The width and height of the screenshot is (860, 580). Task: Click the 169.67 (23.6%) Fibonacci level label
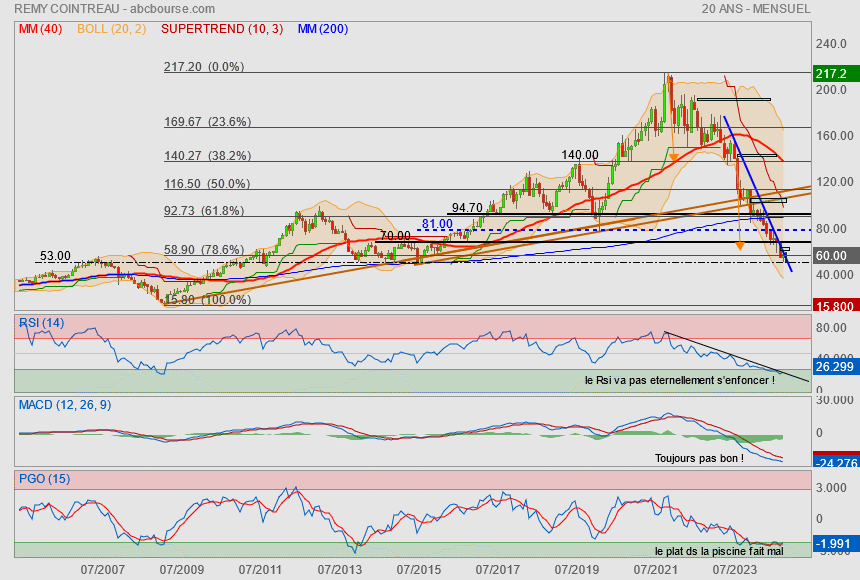pyautogui.click(x=207, y=122)
